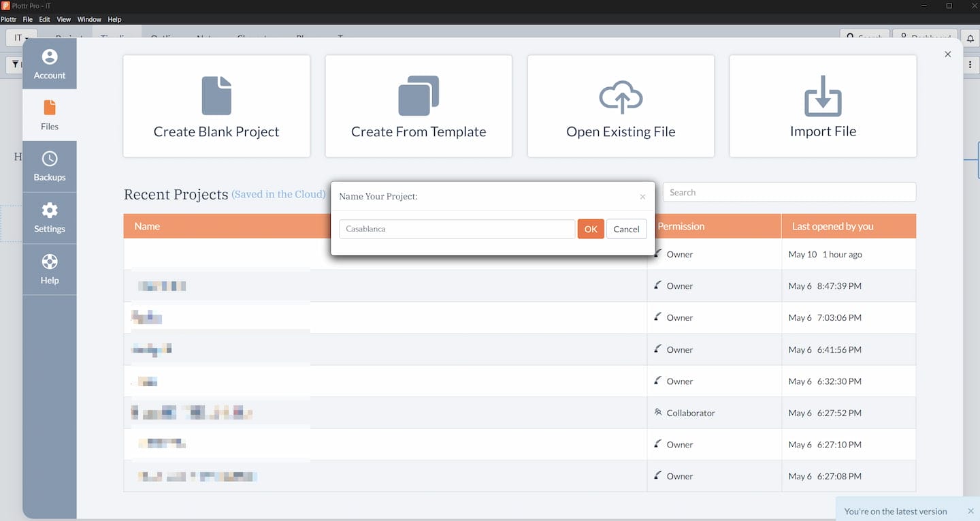Screen dimensions: 980x521
Task: Select the Import File tile
Action: (823, 106)
